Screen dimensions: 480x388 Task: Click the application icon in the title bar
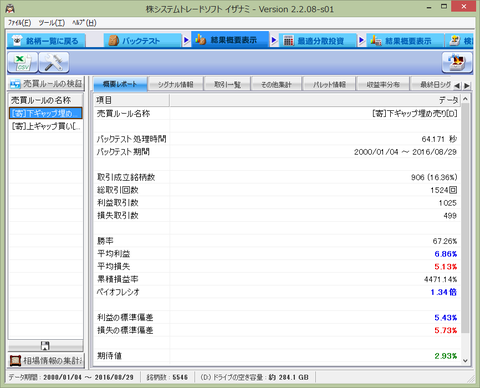tap(10, 9)
